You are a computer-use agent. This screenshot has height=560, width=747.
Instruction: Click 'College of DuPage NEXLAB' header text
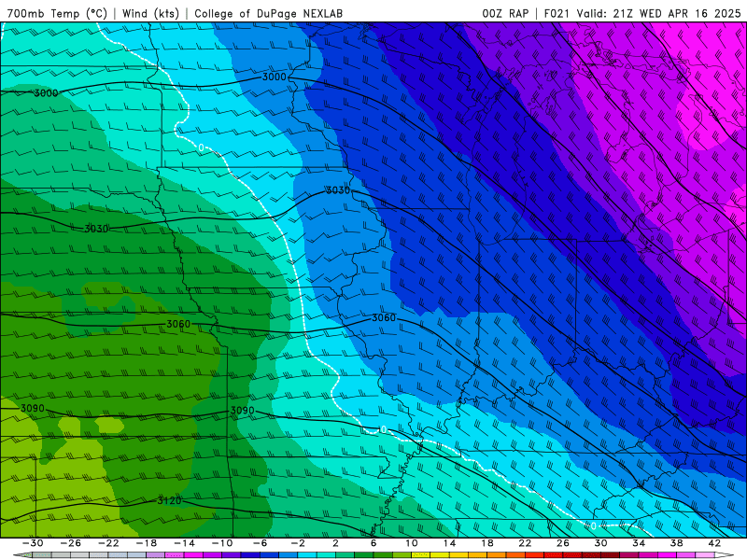[268, 13]
